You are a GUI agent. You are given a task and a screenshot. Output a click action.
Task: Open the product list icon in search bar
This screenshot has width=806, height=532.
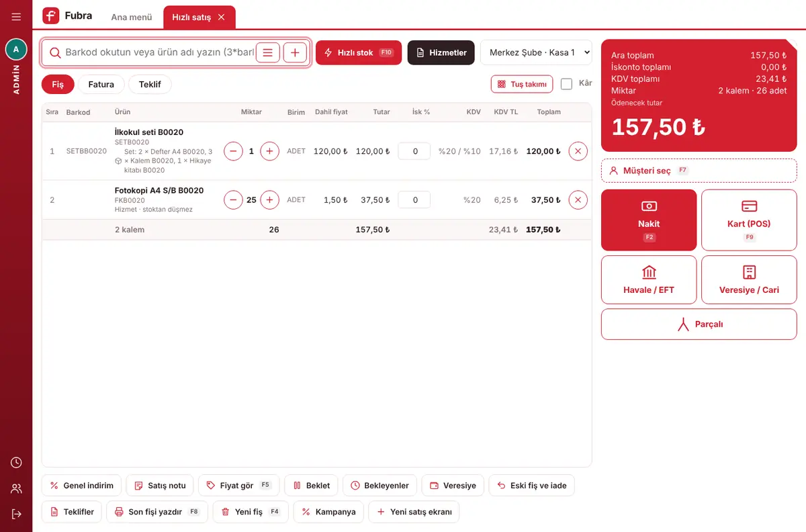point(268,52)
